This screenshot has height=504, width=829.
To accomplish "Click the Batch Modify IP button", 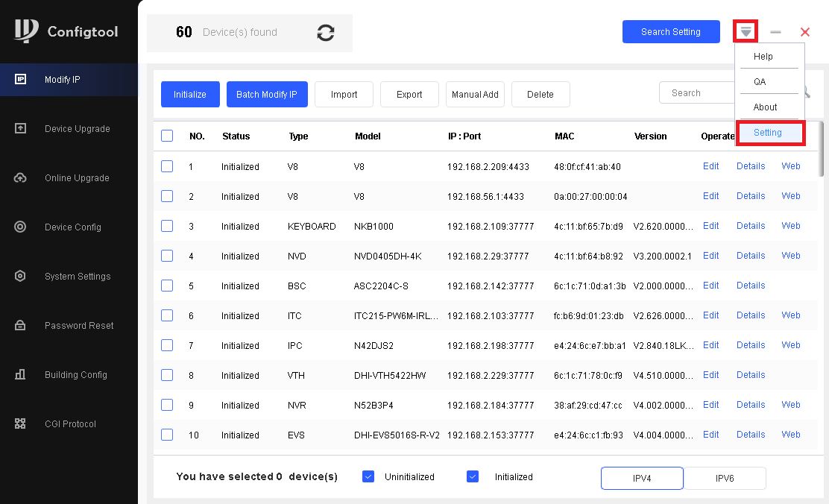I will [266, 95].
